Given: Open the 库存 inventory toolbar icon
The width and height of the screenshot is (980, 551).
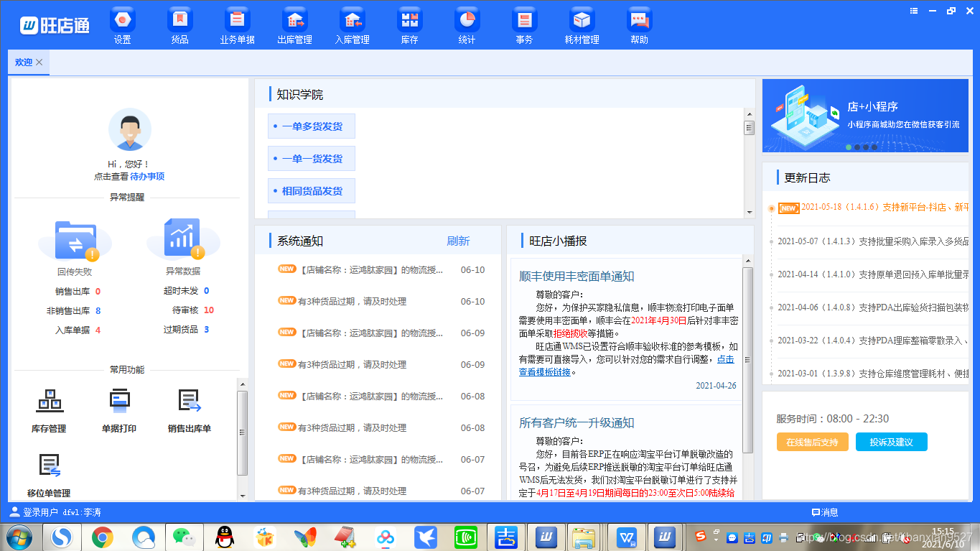Looking at the screenshot, I should click(410, 19).
